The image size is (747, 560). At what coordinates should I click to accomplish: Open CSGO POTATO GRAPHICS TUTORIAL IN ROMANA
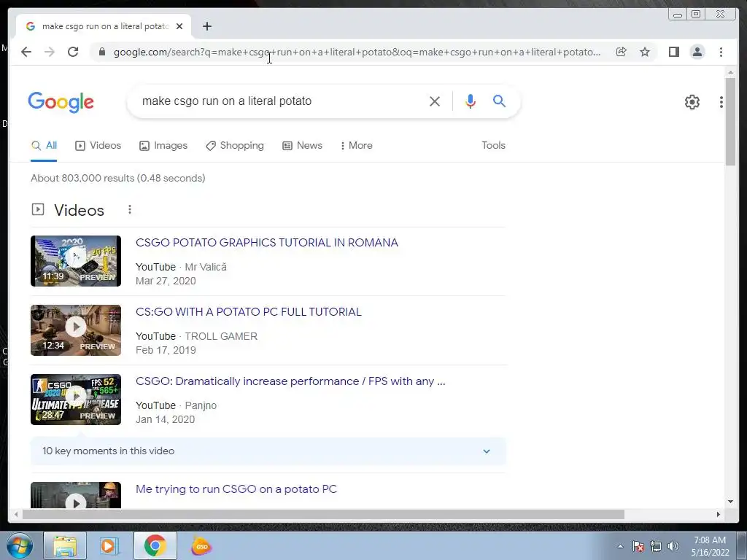coord(267,242)
